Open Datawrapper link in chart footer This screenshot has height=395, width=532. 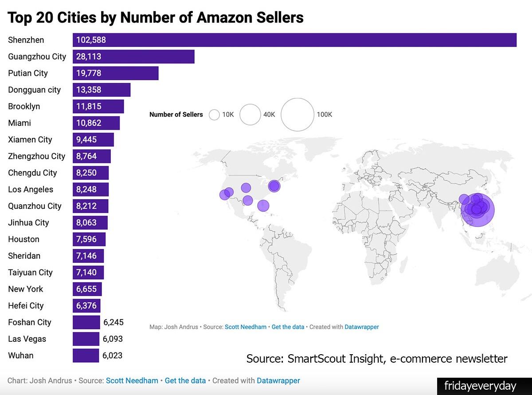click(x=278, y=381)
